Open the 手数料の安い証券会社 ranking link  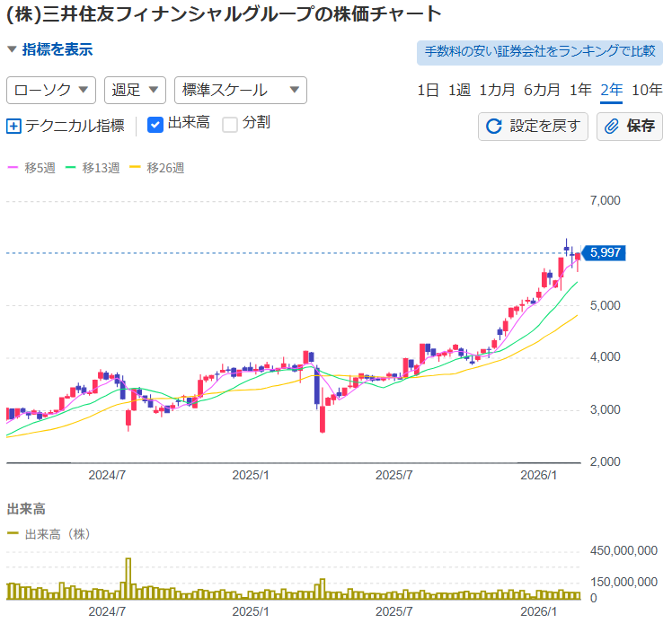[539, 51]
